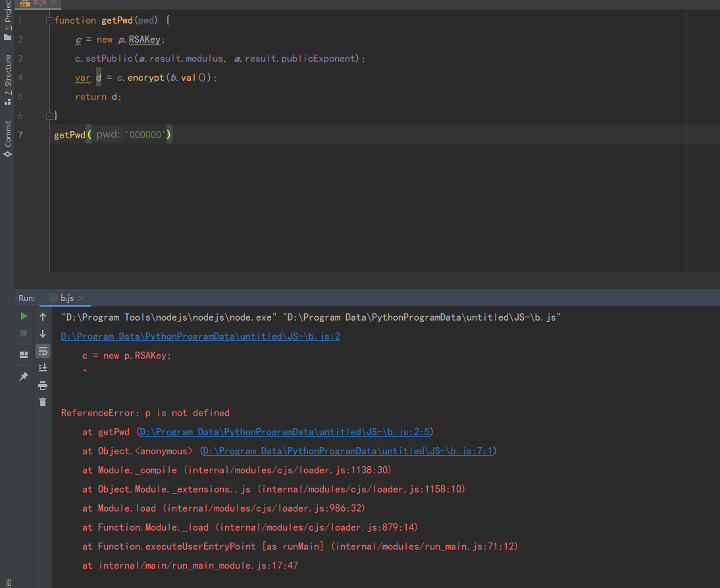Rerun the b.js script
This screenshot has height=588, width=720.
click(x=24, y=316)
